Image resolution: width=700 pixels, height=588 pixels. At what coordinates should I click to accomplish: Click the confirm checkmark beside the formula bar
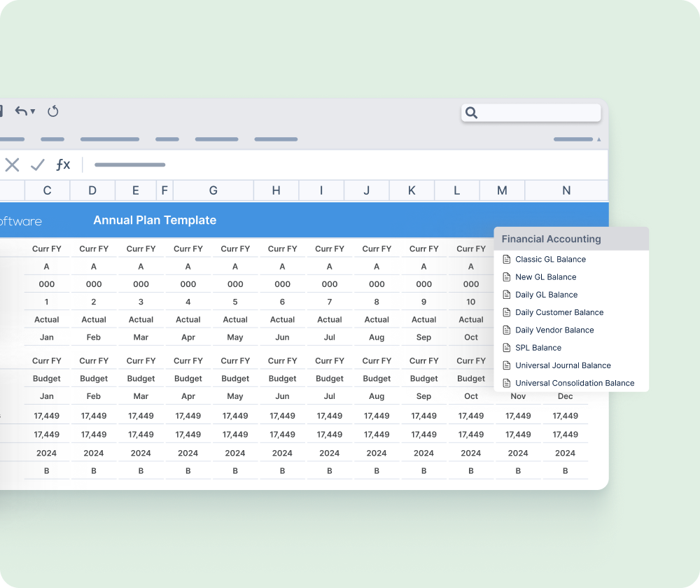[37, 164]
